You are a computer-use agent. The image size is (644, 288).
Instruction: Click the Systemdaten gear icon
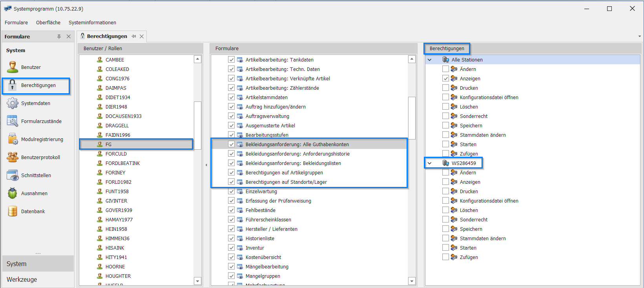(13, 103)
